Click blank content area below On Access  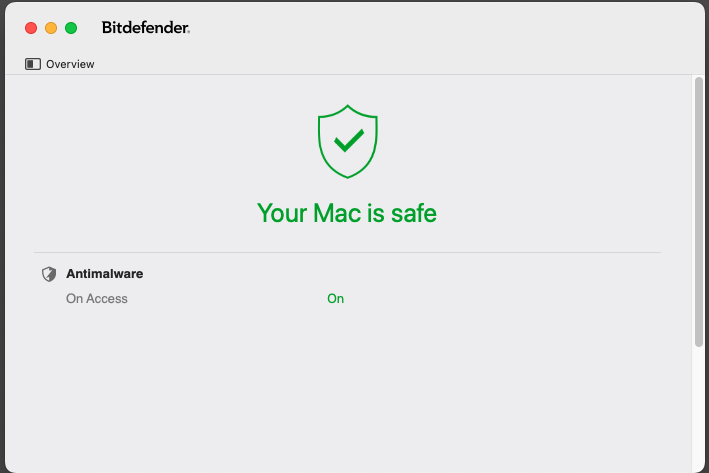[347, 390]
